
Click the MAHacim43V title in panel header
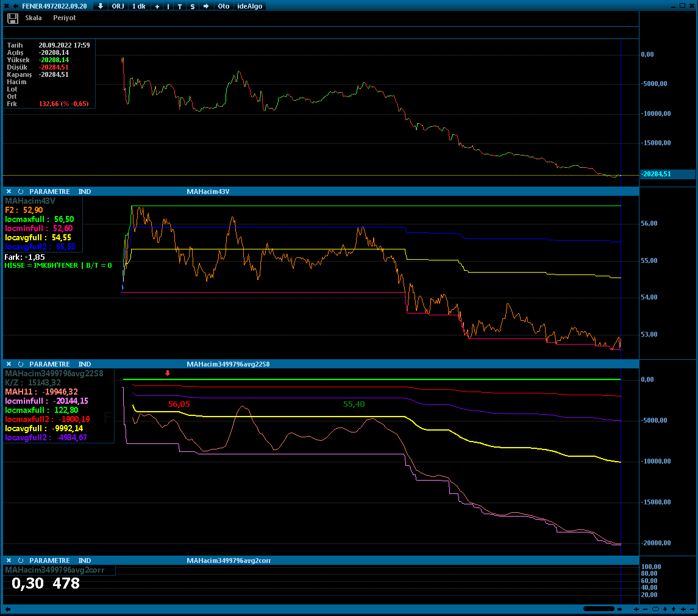[208, 192]
